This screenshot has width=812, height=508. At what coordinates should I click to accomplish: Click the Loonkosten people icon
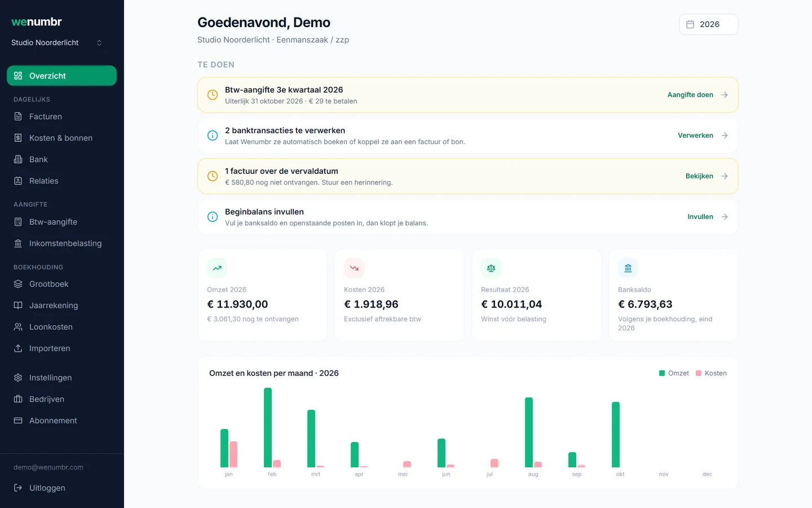(18, 327)
